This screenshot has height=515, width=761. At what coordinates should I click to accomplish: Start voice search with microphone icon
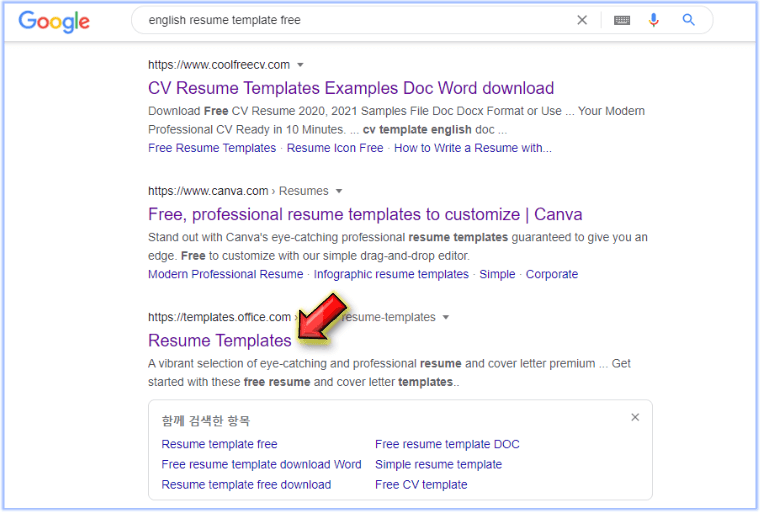tap(654, 20)
